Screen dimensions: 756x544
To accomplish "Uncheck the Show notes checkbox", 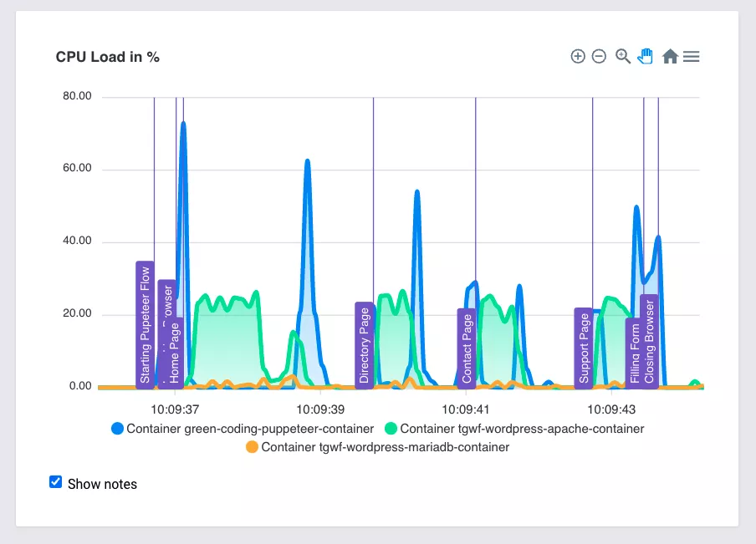I will point(55,482).
